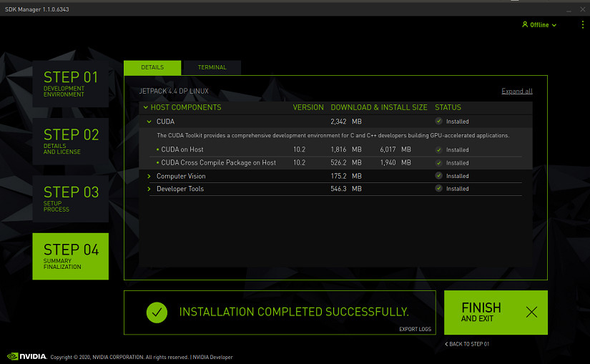Image resolution: width=590 pixels, height=364 pixels.
Task: Expand the Computer Vision group
Action: (149, 176)
